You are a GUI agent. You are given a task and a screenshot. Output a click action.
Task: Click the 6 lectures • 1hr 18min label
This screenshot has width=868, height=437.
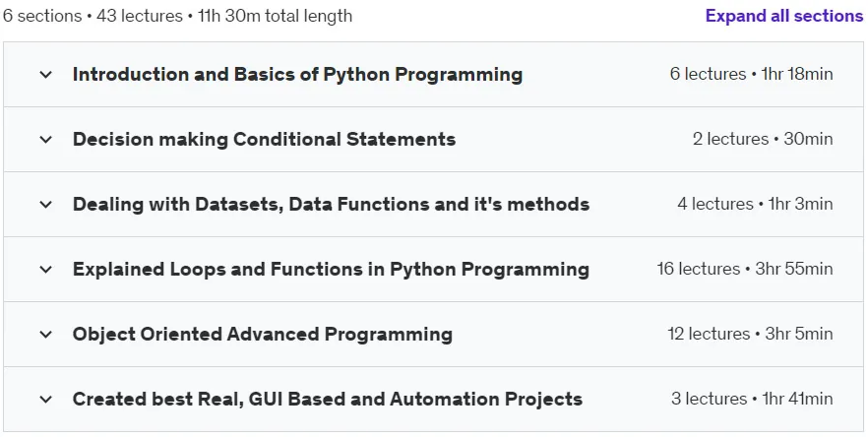pos(751,74)
